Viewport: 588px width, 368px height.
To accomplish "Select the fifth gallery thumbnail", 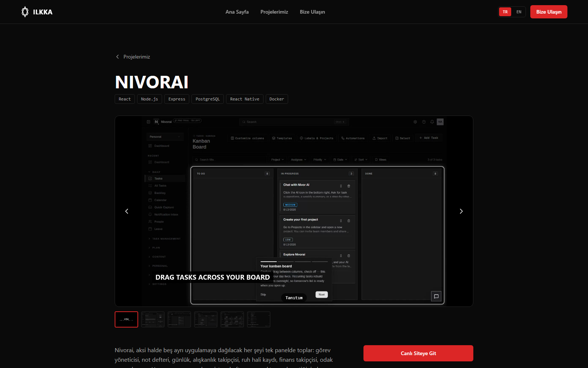I will pos(232,319).
